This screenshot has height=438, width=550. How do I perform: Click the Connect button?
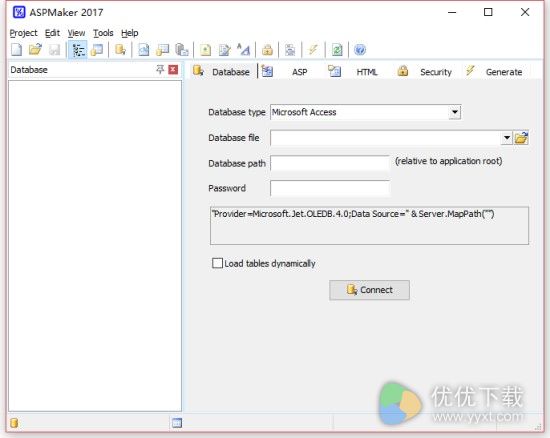coord(369,290)
